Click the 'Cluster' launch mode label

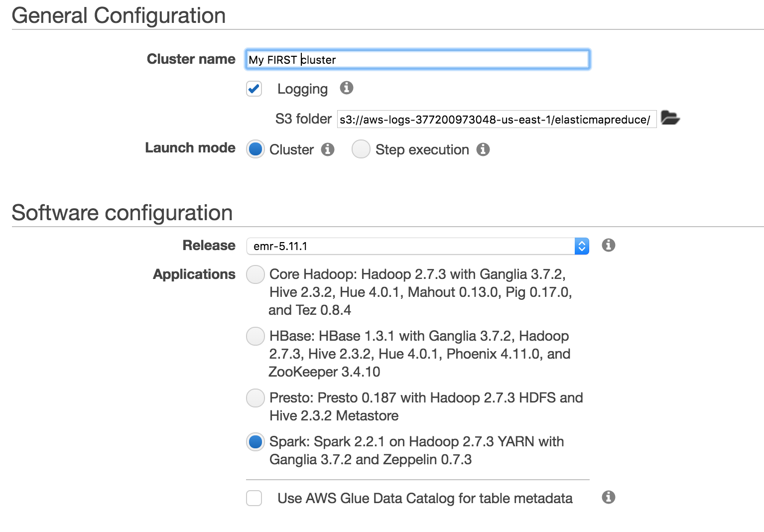(x=292, y=149)
